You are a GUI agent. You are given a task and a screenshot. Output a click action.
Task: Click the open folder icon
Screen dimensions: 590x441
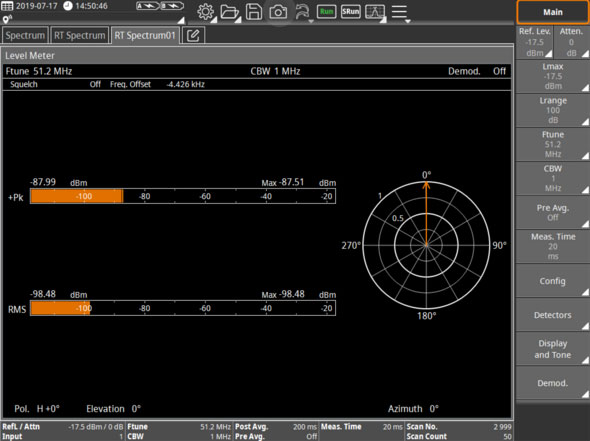coord(230,12)
